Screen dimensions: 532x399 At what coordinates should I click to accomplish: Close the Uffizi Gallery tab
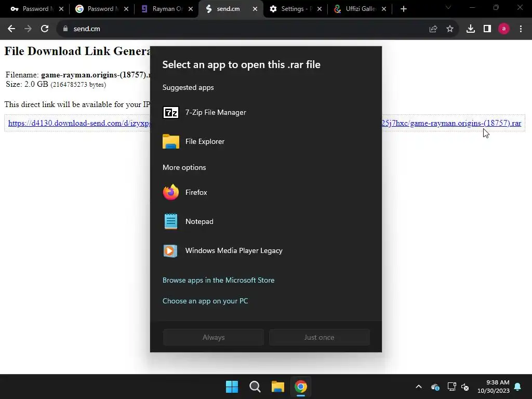[x=384, y=9]
